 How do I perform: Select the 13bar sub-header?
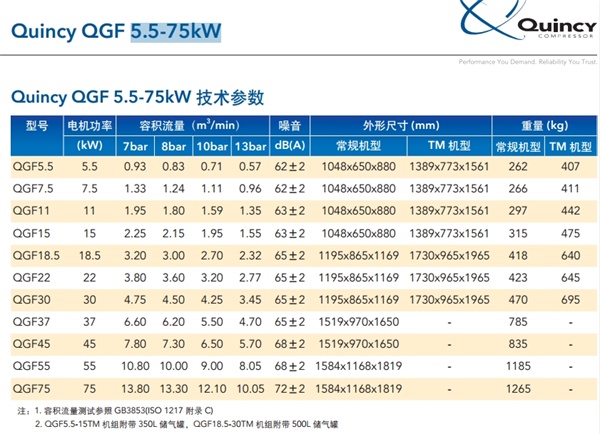[250, 148]
